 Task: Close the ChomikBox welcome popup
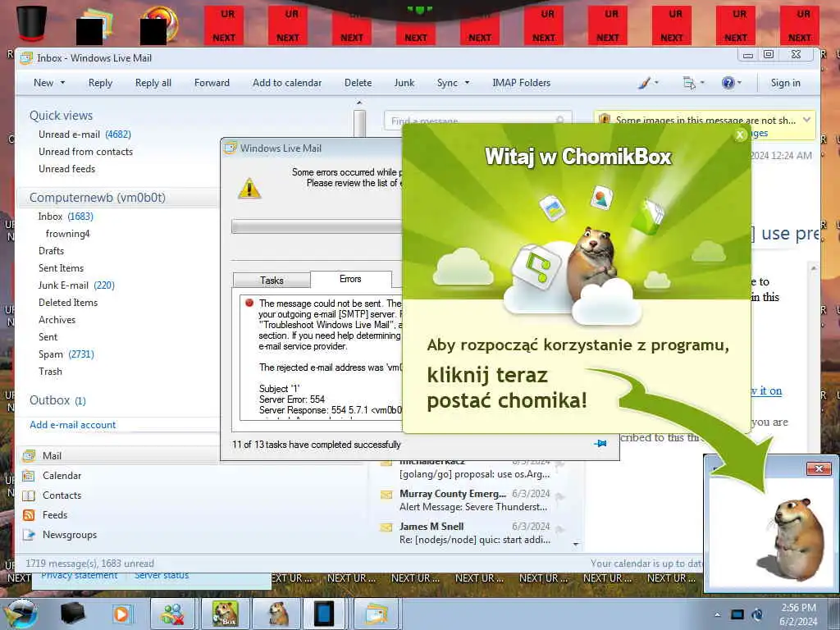(740, 135)
